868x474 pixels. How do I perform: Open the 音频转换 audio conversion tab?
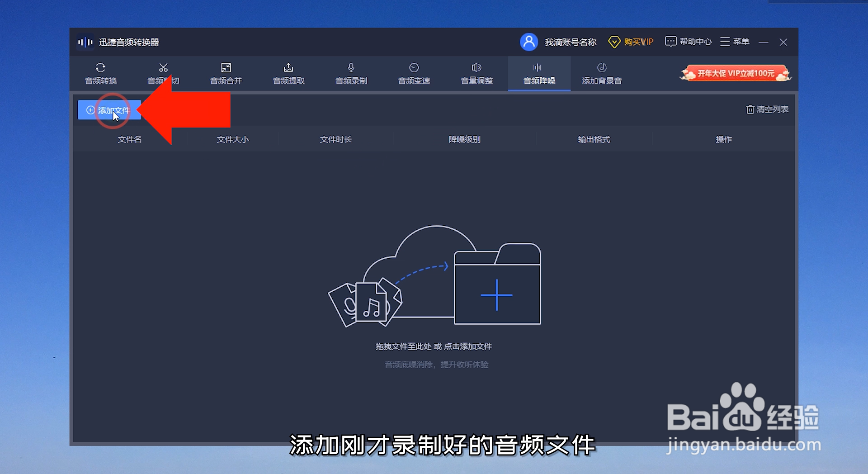pyautogui.click(x=101, y=74)
